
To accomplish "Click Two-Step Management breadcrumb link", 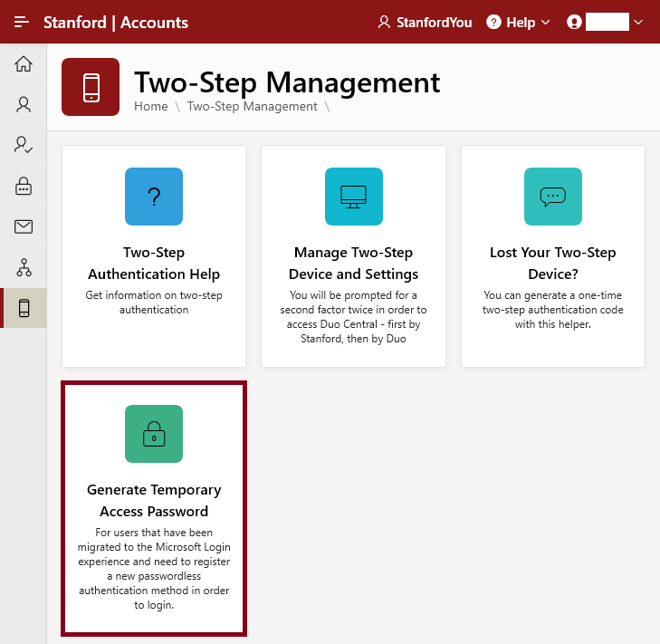I will click(x=252, y=106).
